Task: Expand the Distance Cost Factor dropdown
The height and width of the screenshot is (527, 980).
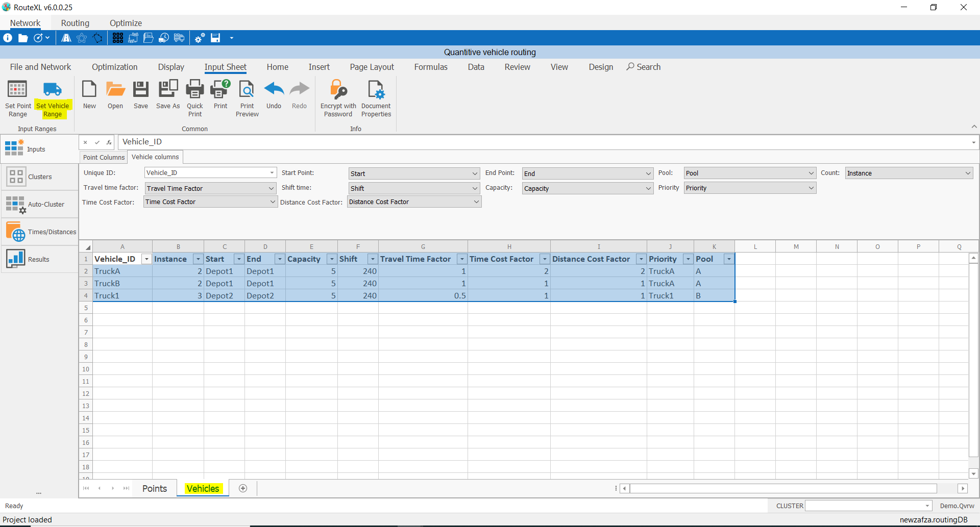Action: 476,202
